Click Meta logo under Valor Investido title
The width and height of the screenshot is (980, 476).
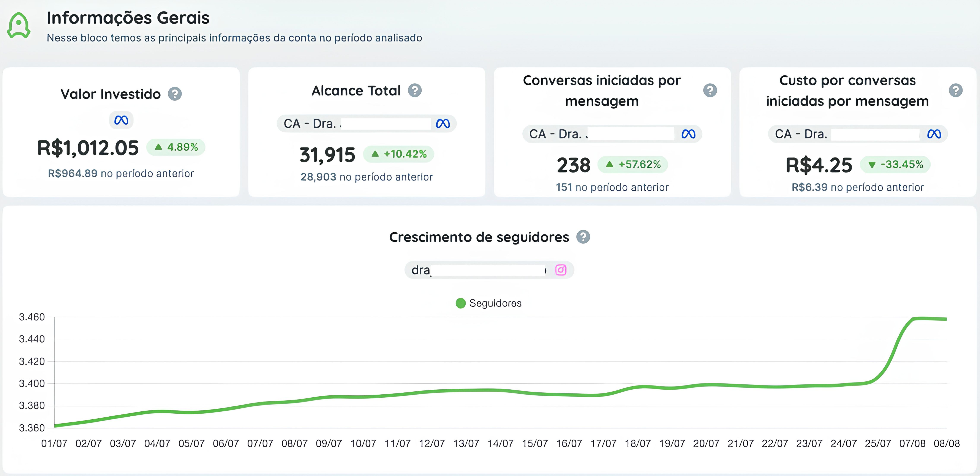(x=121, y=120)
